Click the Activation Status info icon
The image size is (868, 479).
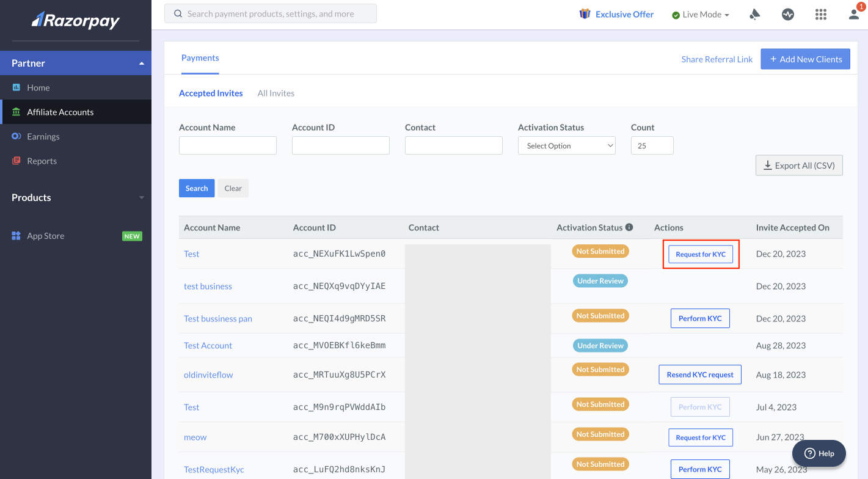(629, 227)
